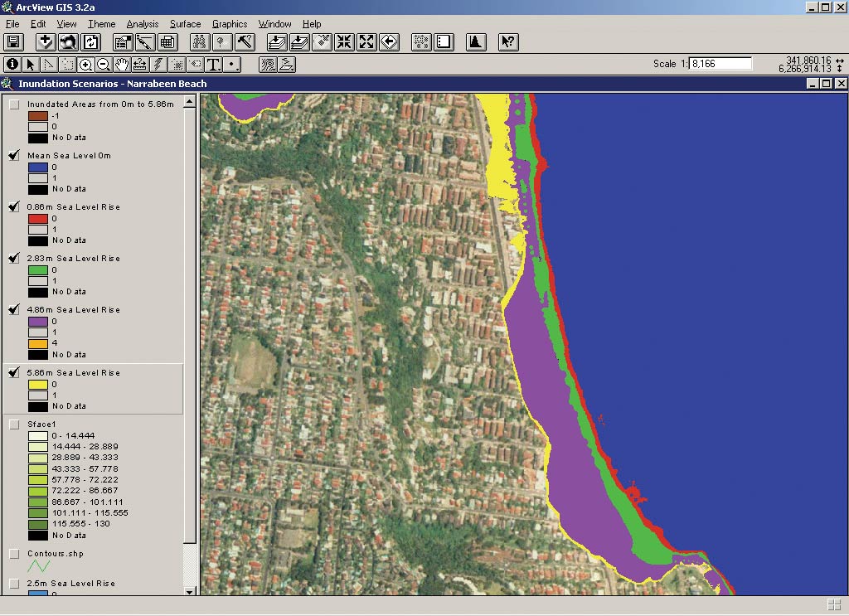Select the Measure ruler tool
The width and height of the screenshot is (849, 616).
click(x=140, y=65)
